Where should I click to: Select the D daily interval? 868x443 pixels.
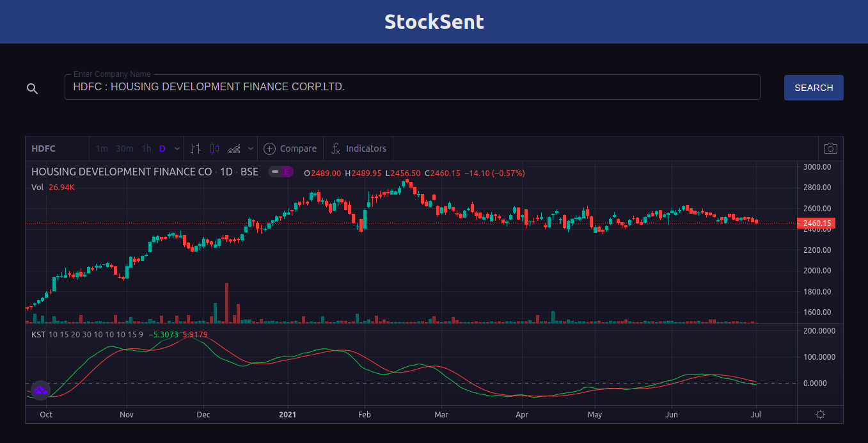162,149
